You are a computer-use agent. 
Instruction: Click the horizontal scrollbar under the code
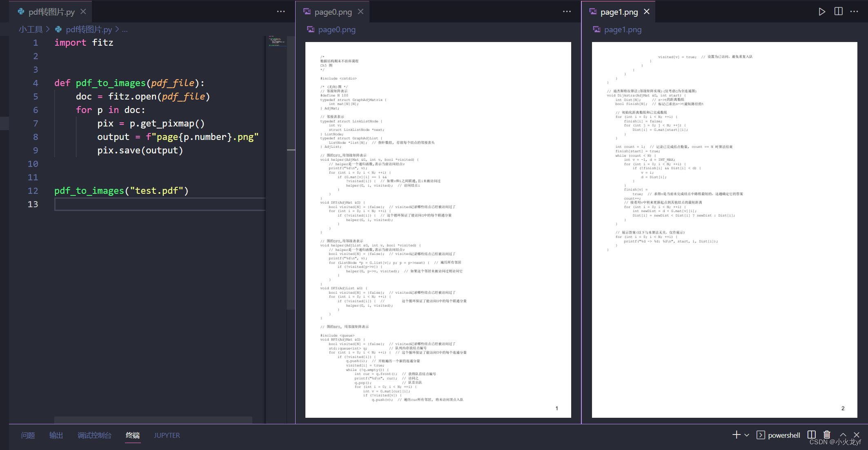[x=153, y=420]
